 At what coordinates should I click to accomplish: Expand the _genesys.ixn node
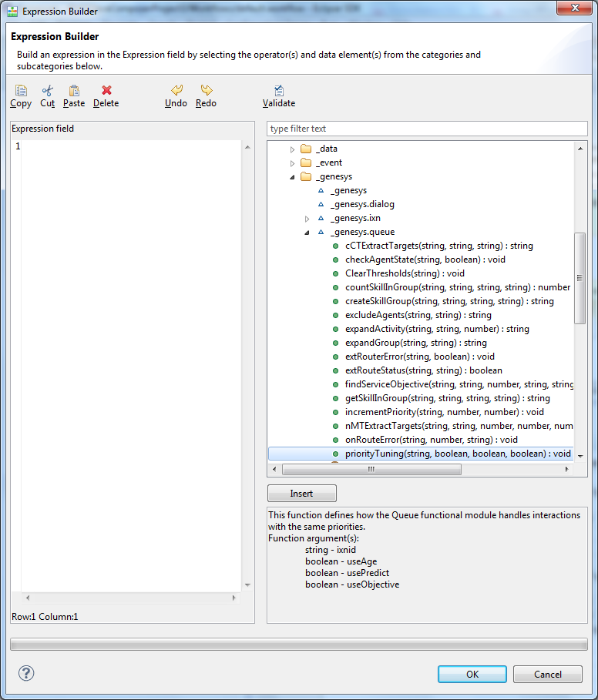pos(307,219)
